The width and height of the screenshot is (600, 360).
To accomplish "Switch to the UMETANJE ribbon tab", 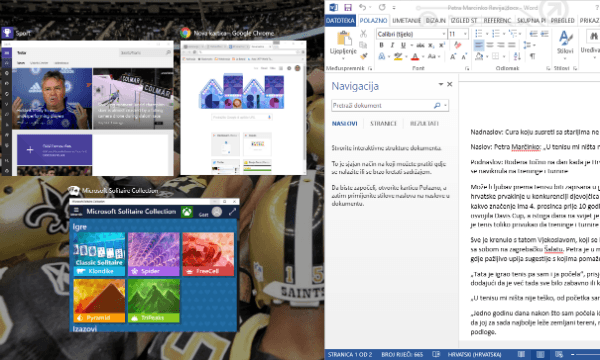I will point(406,20).
